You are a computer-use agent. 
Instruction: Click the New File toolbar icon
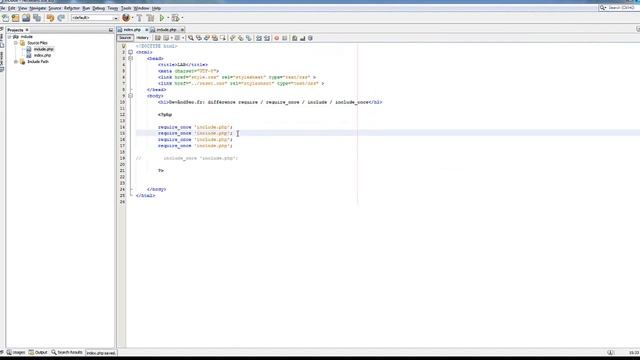click(x=5, y=18)
